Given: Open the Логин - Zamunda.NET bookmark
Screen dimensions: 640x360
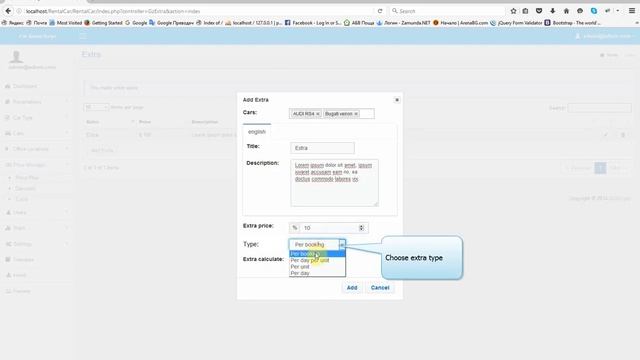Looking at the screenshot, I should (x=403, y=23).
